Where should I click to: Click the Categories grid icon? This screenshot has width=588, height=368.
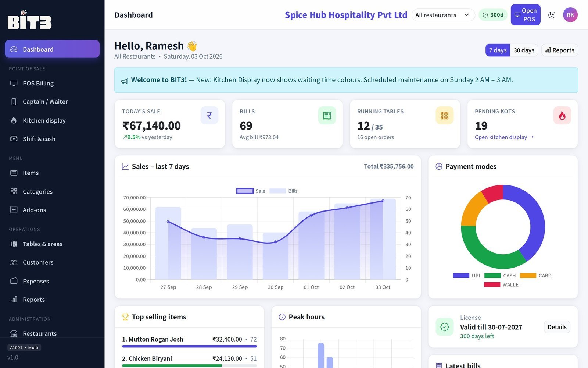click(x=14, y=191)
